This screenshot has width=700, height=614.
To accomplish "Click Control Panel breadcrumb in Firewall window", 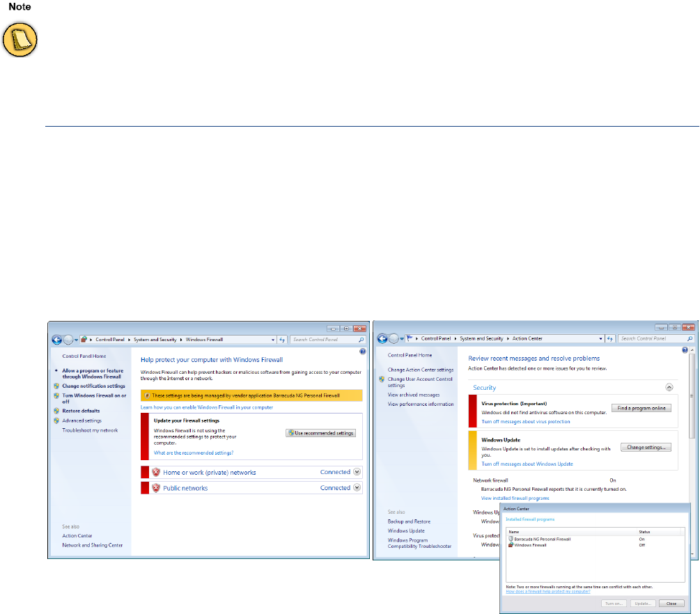I will (x=110, y=340).
